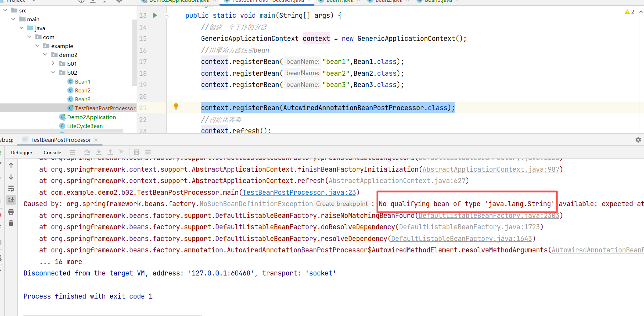Image resolution: width=644 pixels, height=316 pixels.
Task: Click 'Process finished with exit code 1' text
Action: 88,296
